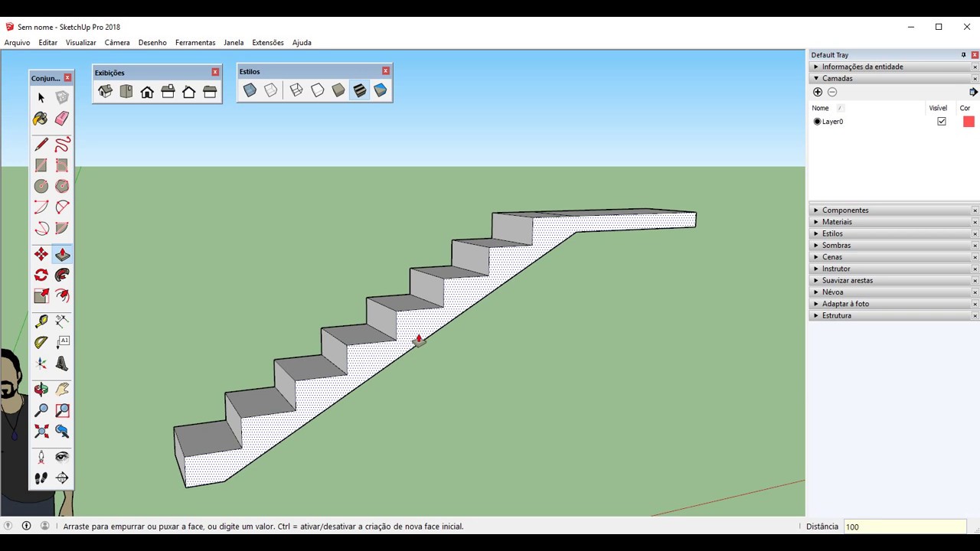Activate the Eraser tool
The width and height of the screenshot is (980, 551).
point(62,119)
